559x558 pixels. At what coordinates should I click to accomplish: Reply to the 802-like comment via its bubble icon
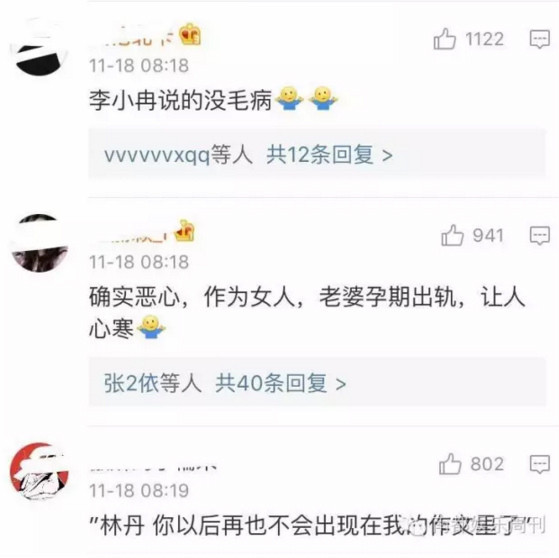(x=539, y=464)
